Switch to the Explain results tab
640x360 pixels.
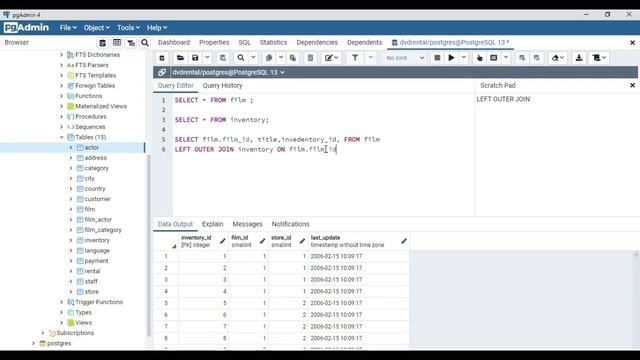213,224
